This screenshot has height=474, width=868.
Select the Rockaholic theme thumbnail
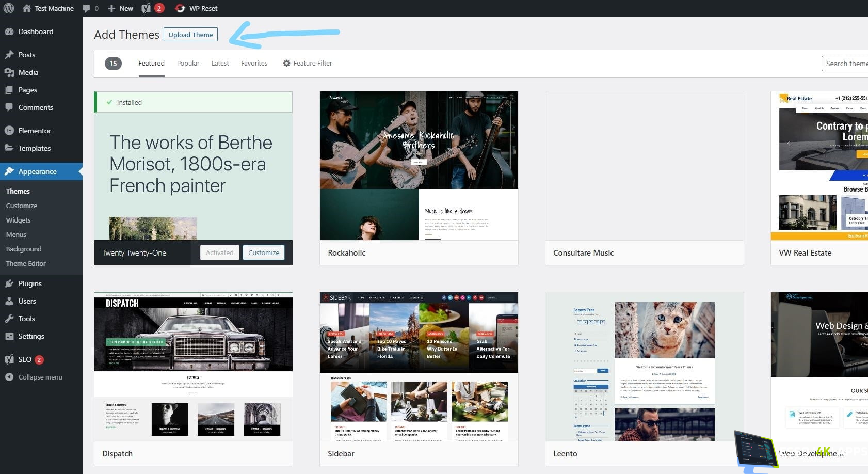419,166
